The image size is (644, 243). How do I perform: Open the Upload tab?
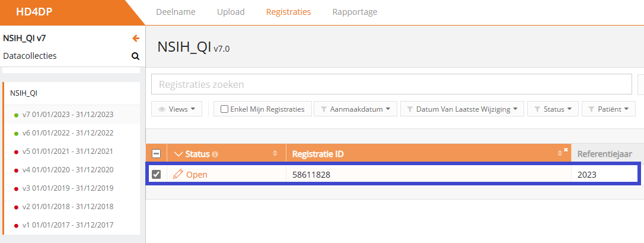point(231,12)
